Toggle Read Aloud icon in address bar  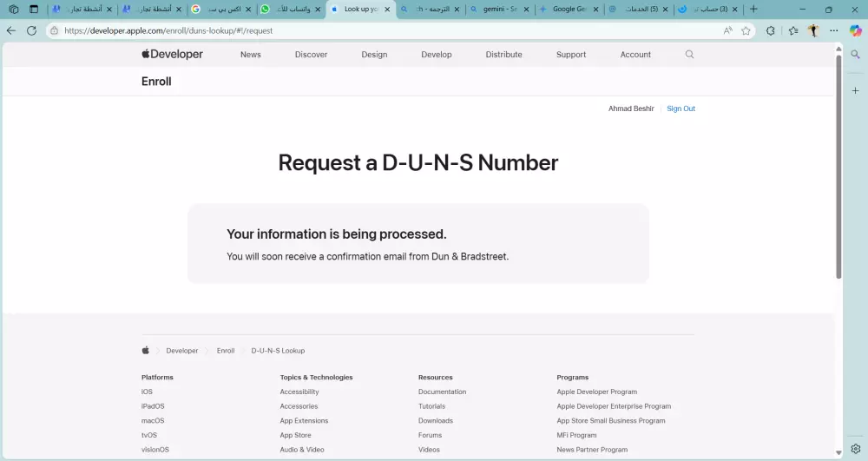pos(728,31)
